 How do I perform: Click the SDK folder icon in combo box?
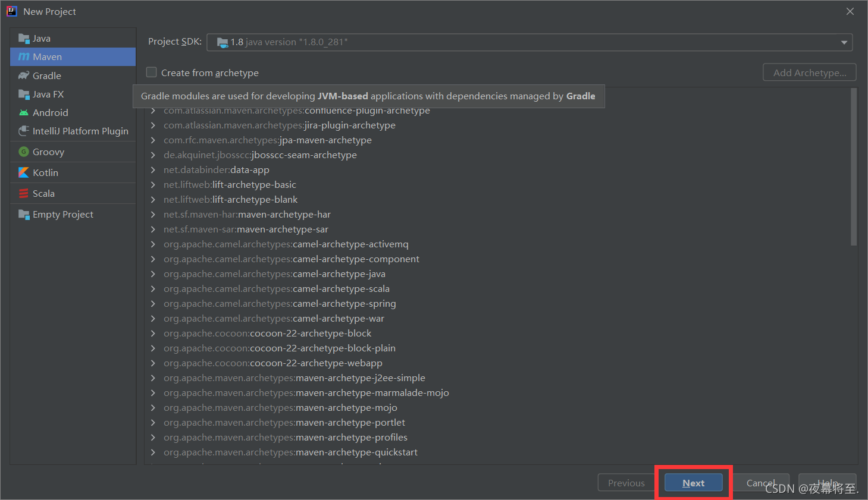pyautogui.click(x=223, y=42)
